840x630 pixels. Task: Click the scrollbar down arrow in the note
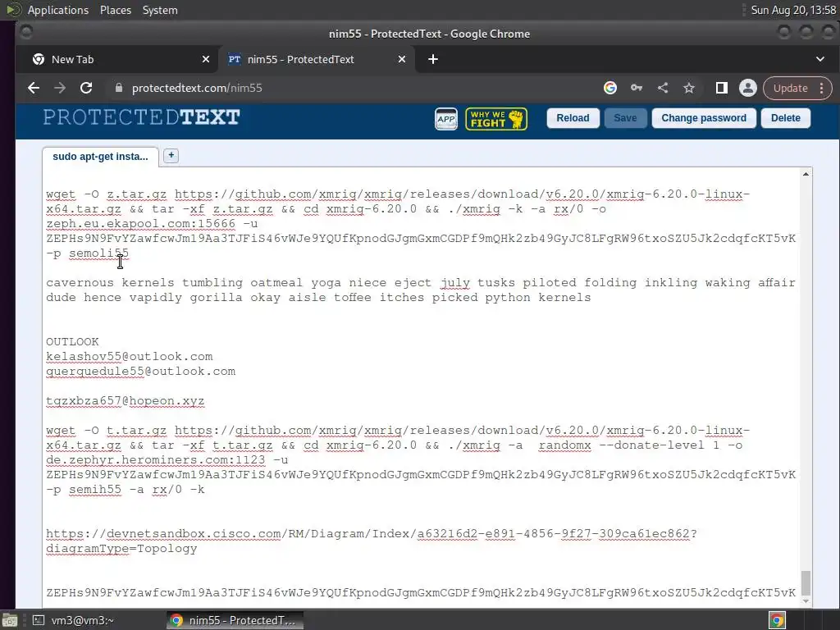(x=806, y=601)
